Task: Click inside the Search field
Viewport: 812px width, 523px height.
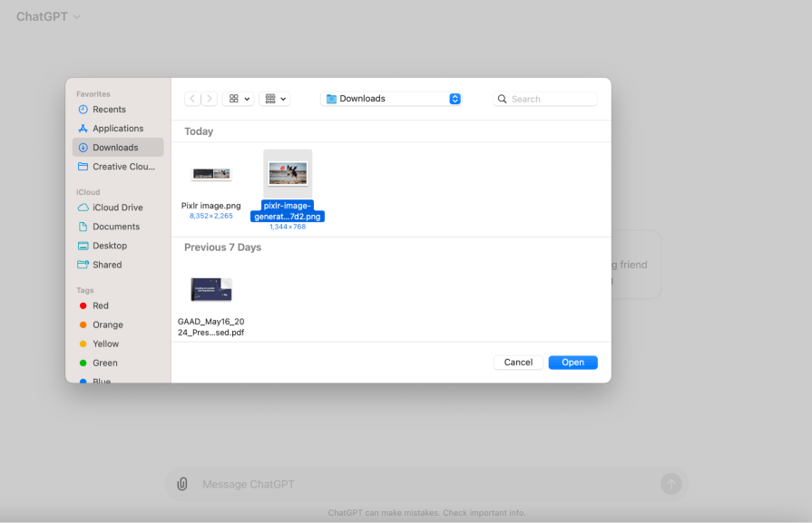Action: tap(544, 98)
